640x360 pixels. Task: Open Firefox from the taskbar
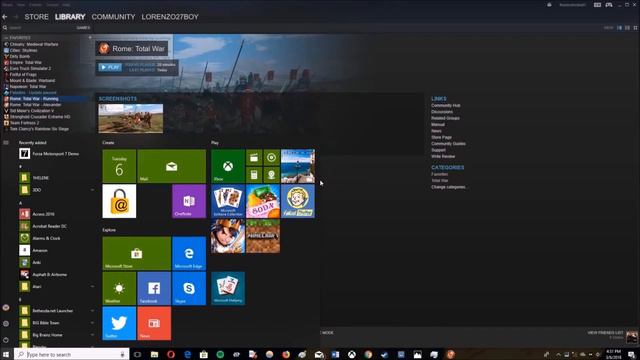[286, 354]
